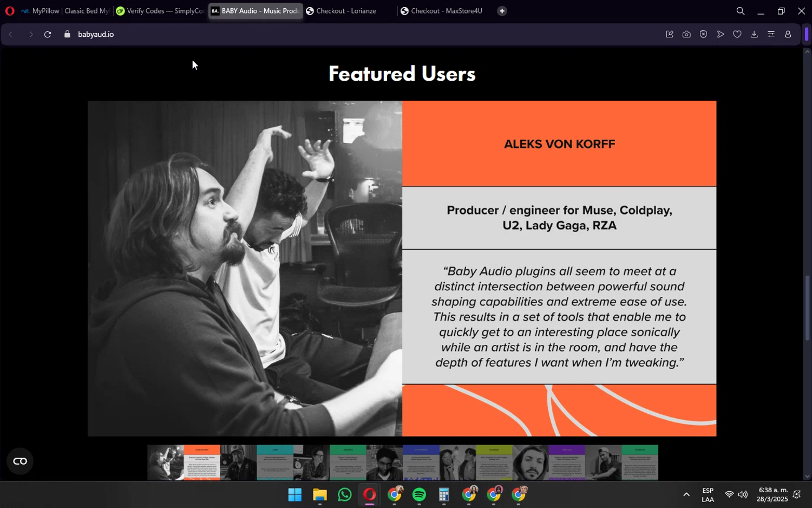812x508 pixels.
Task: Click the Baby Audio plugins quote text
Action: (559, 317)
